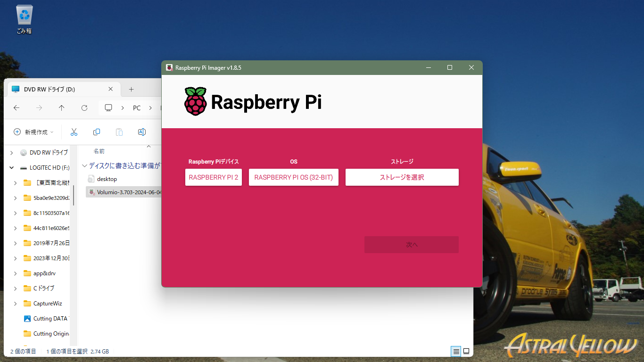Switch to details view icon in status bar
The image size is (644, 362).
coord(456,351)
